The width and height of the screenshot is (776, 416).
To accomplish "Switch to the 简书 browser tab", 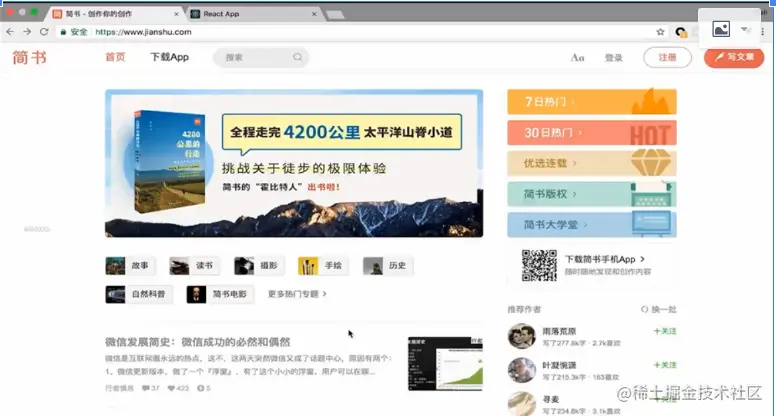I will click(116, 14).
